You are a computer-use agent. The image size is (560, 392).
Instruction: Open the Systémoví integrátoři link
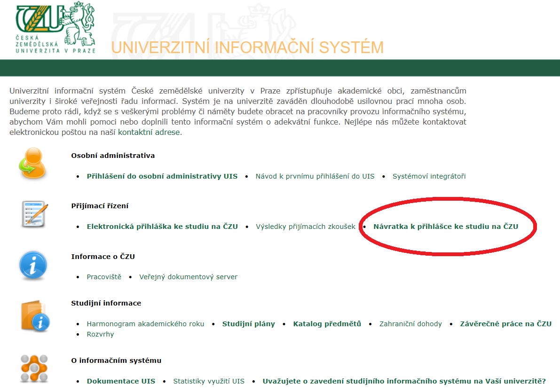point(429,176)
